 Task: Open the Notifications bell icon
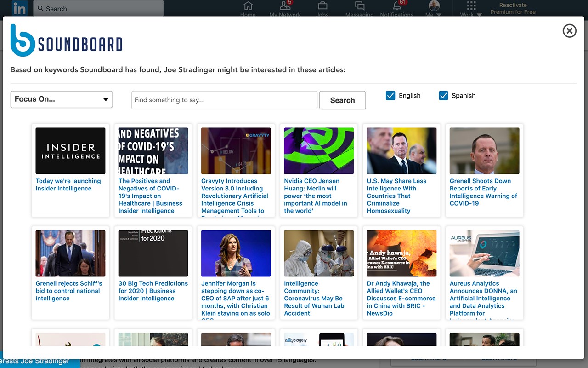[x=397, y=6]
